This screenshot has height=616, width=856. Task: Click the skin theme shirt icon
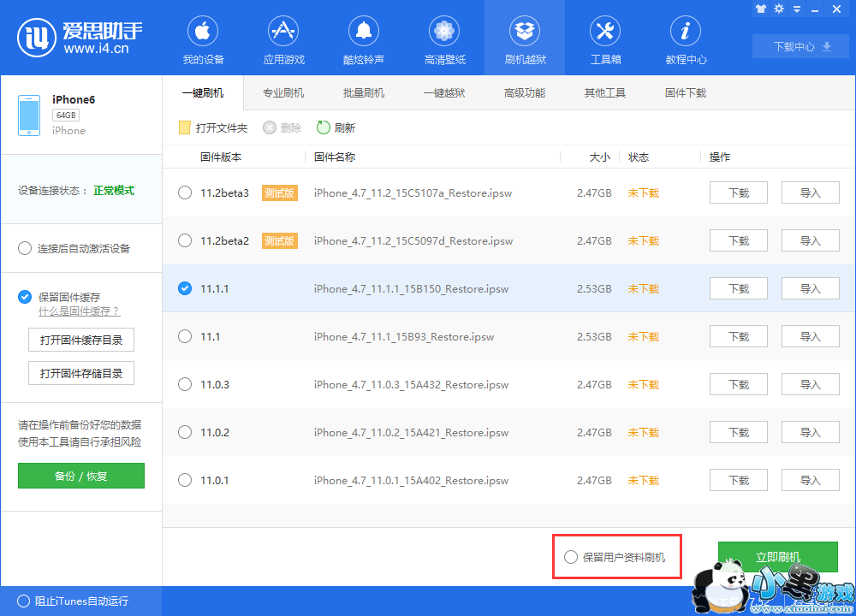coord(761,9)
